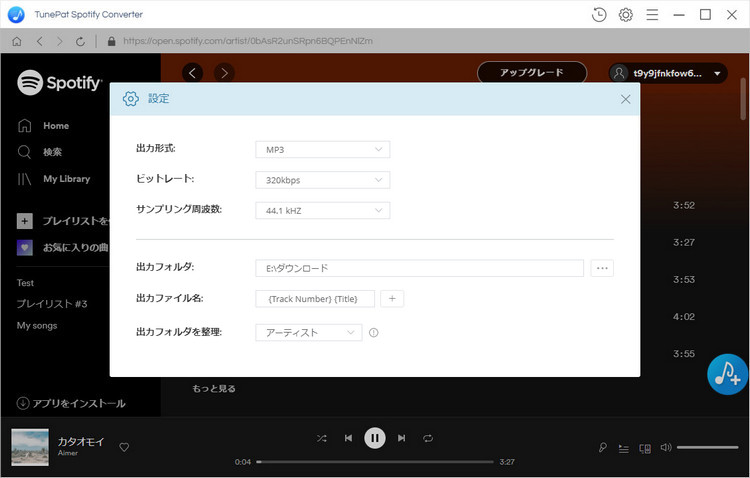Skip to previous track
This screenshot has width=750, height=478.
click(348, 438)
